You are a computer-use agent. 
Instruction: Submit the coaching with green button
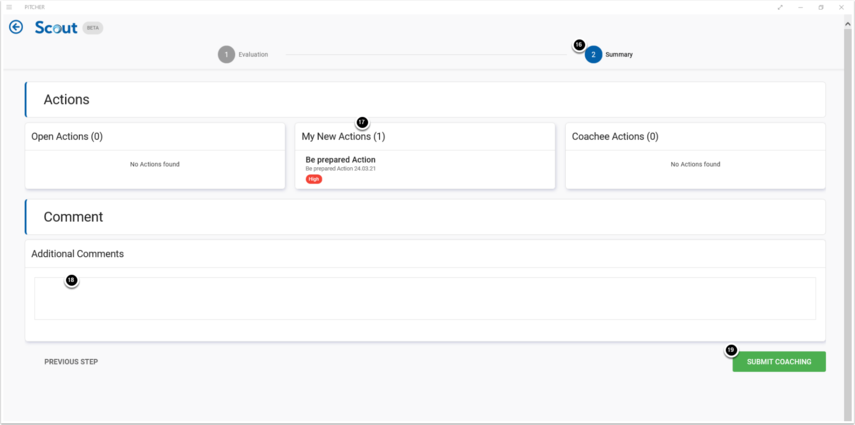(x=779, y=361)
